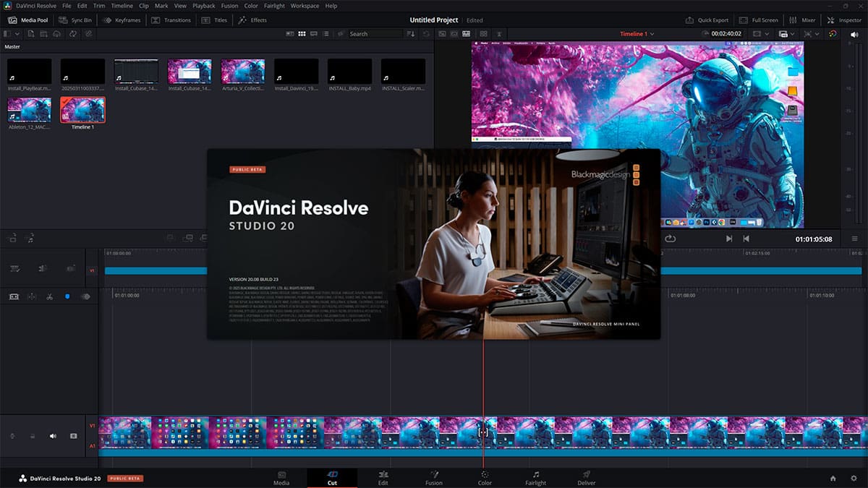Select the split clip scissors tool
This screenshot has width=868, height=488.
tap(50, 296)
